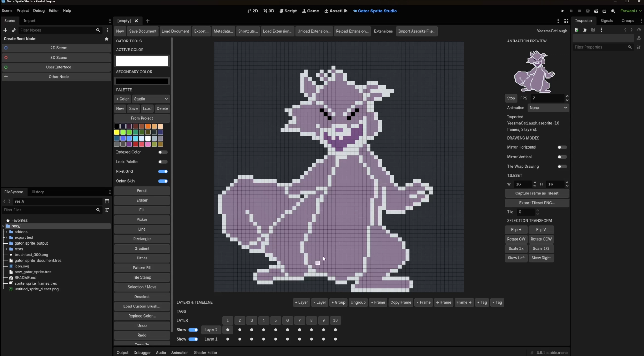Open the Forward+ renderer dropdown

631,11
